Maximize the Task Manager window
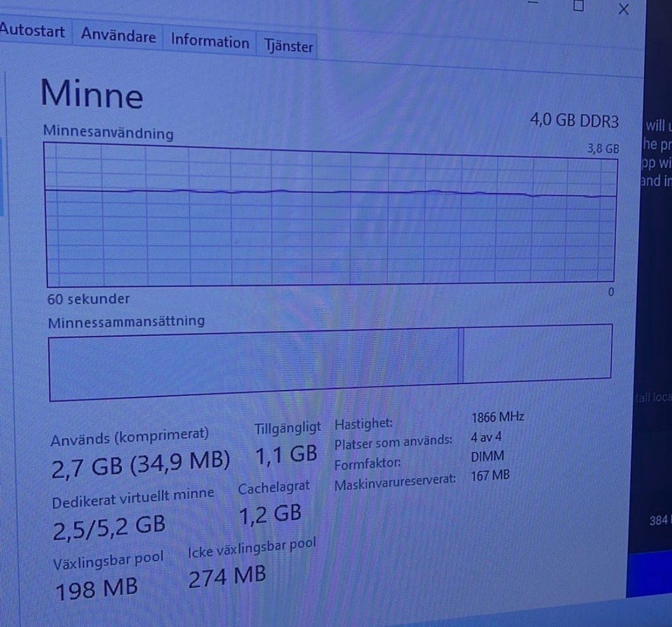This screenshot has height=627, width=672. [x=579, y=5]
